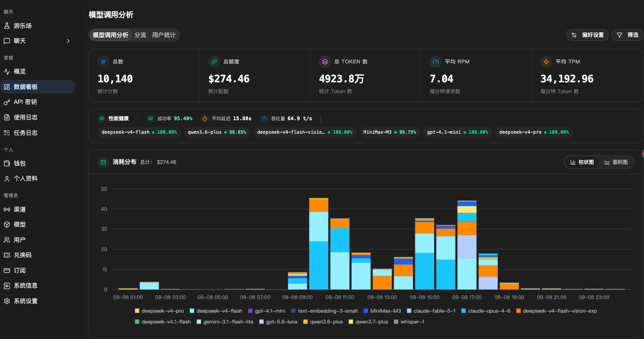The height and width of the screenshot is (339, 644).
Task: Click the 平均 RPM gauge icon
Action: [x=436, y=61]
